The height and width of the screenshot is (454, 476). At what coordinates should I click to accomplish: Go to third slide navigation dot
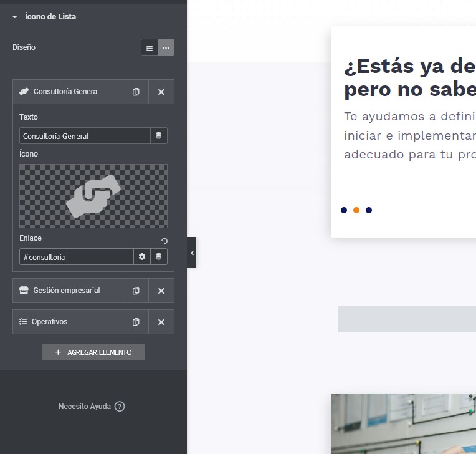pos(369,210)
